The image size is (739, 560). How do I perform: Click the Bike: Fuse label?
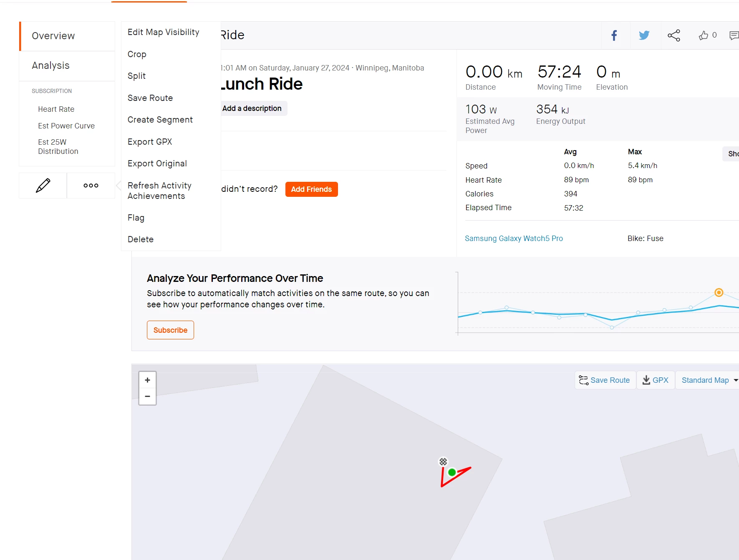tap(646, 239)
